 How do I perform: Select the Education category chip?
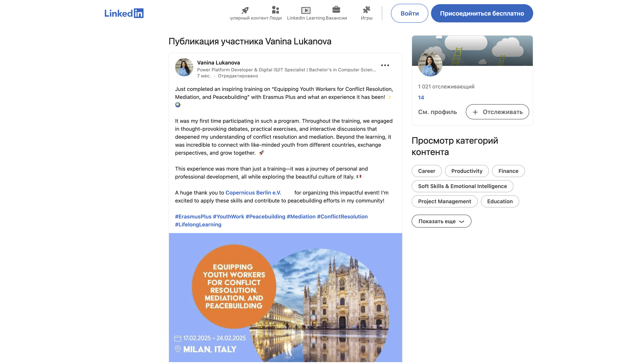(499, 201)
